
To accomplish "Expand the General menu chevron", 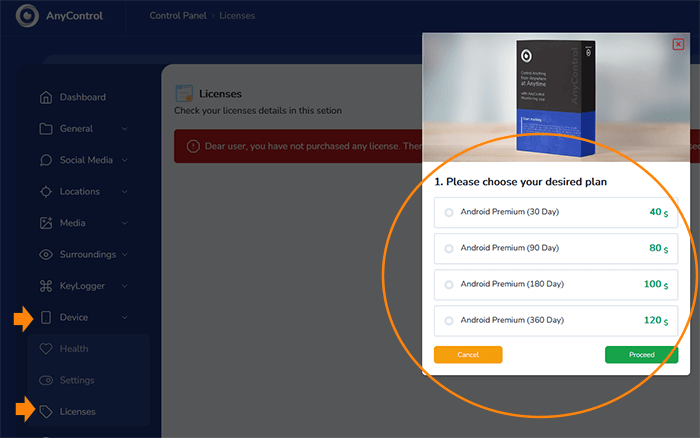I will (x=124, y=129).
